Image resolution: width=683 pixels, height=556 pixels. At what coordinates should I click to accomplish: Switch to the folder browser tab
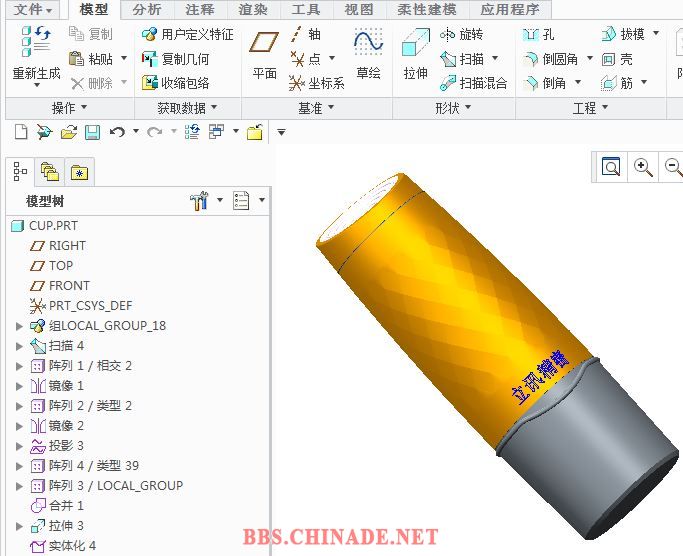pos(50,172)
